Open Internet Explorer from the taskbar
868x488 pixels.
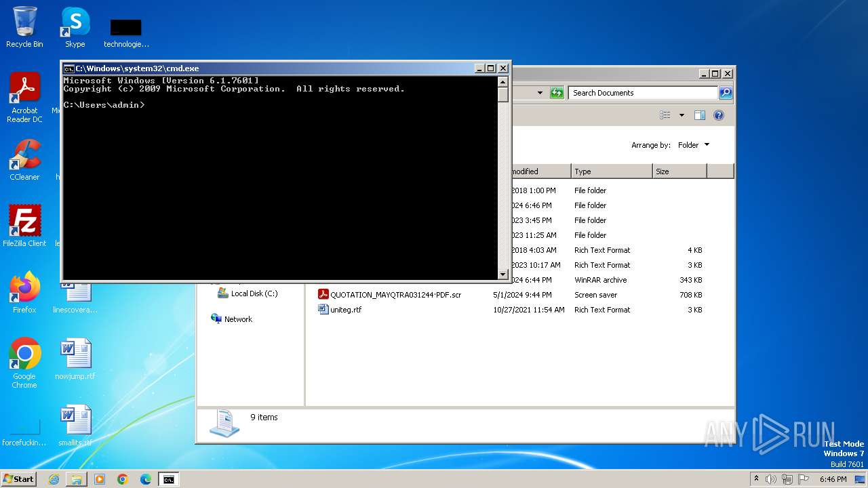54,479
